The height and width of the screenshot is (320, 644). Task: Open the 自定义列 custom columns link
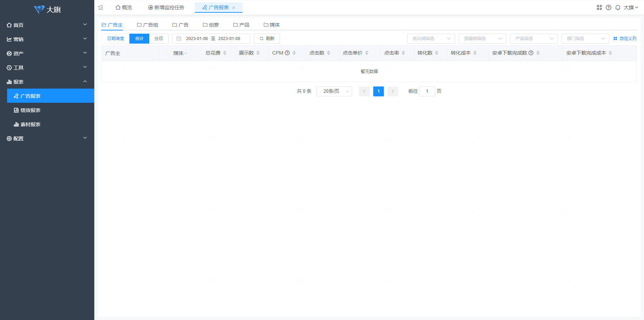[625, 39]
